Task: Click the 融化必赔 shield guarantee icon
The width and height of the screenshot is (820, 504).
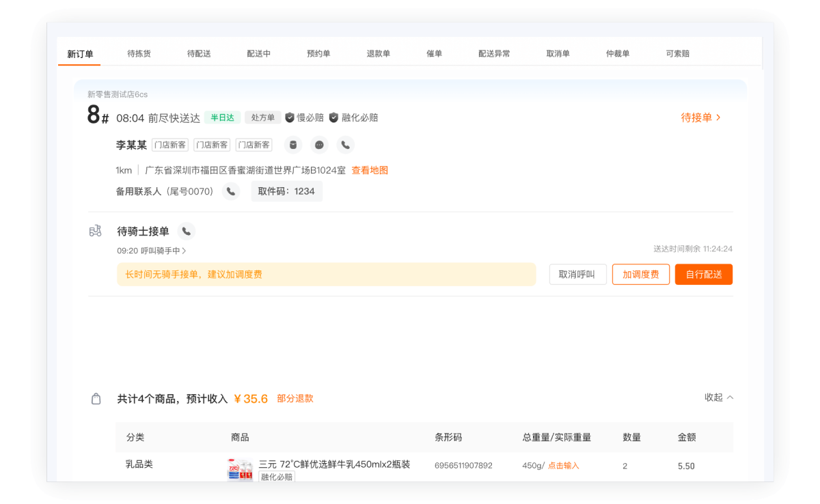Action: pyautogui.click(x=333, y=117)
